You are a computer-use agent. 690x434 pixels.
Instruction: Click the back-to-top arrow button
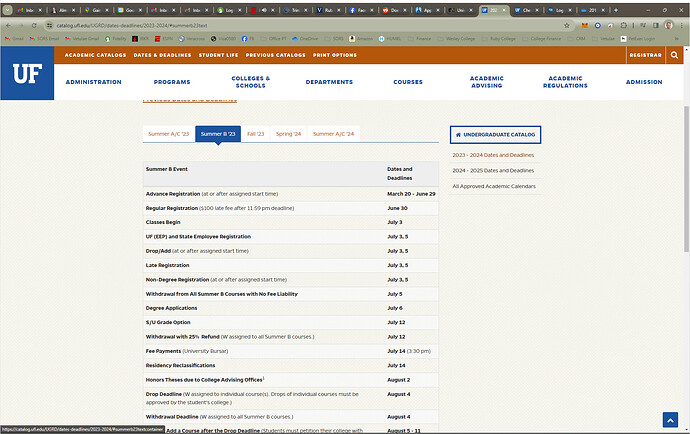(670, 420)
